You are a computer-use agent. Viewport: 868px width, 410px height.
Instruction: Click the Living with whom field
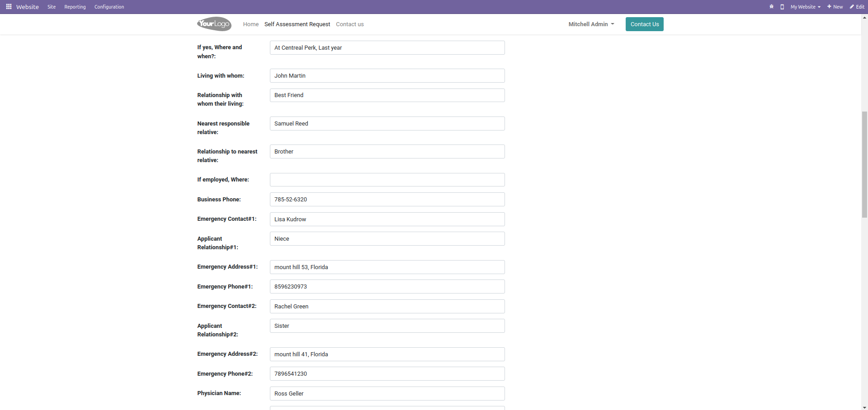(387, 76)
